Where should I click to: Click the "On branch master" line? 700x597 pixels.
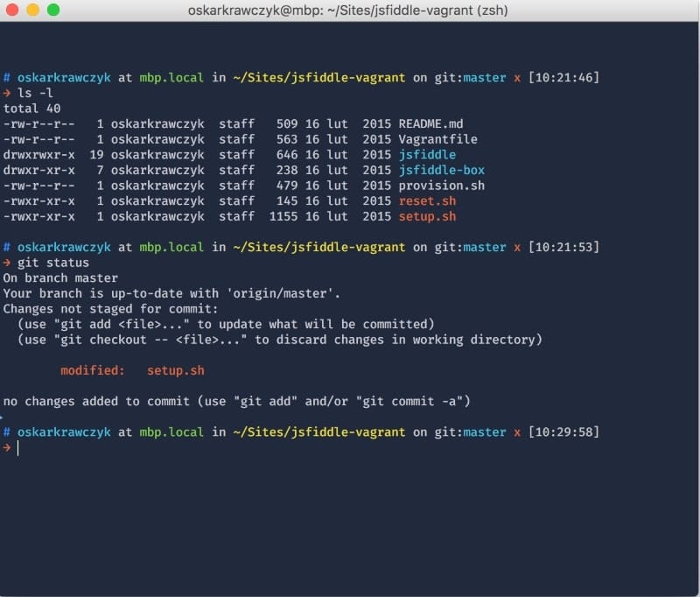pos(60,277)
